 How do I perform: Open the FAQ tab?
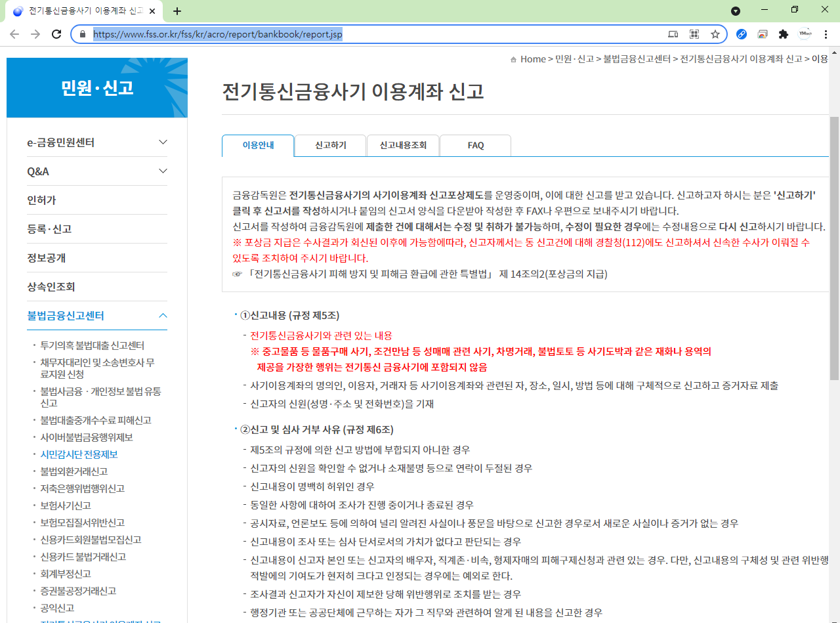click(x=476, y=146)
